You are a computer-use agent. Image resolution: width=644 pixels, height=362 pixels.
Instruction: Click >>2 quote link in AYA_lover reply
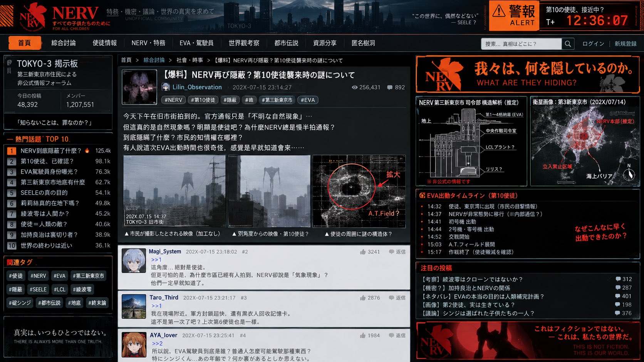tap(157, 344)
